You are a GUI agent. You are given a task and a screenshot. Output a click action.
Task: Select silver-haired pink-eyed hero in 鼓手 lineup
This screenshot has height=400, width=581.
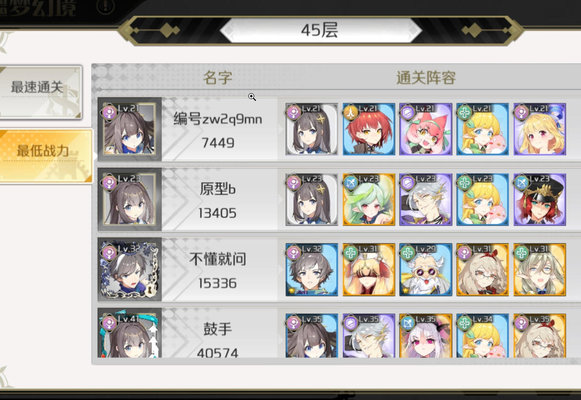(426, 336)
